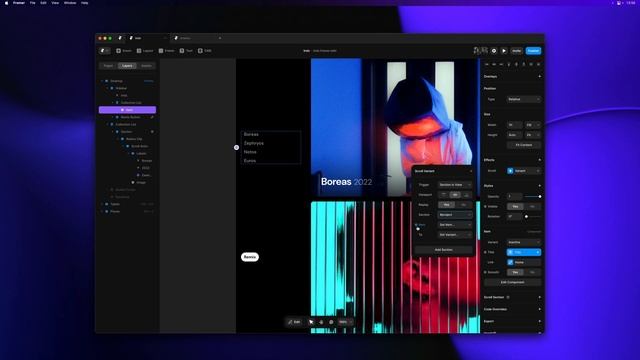Select the Text tool in toolbar

(x=186, y=51)
